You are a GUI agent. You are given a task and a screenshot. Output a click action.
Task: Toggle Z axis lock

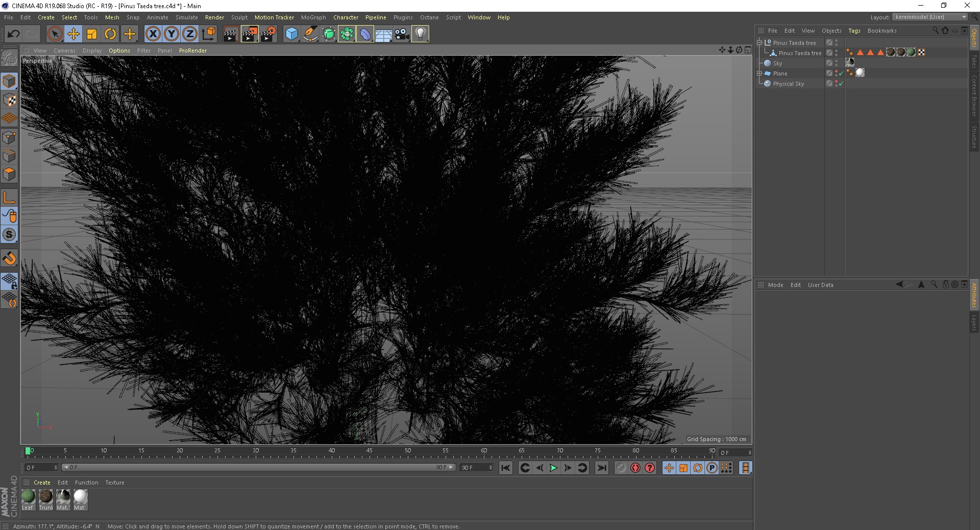[190, 34]
